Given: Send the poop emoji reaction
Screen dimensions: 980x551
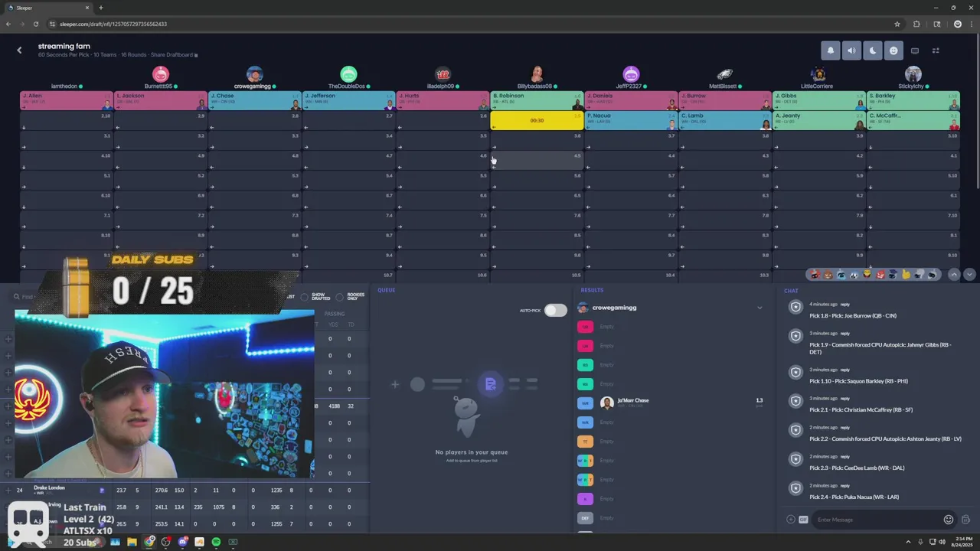Looking at the screenshot, I should (828, 275).
